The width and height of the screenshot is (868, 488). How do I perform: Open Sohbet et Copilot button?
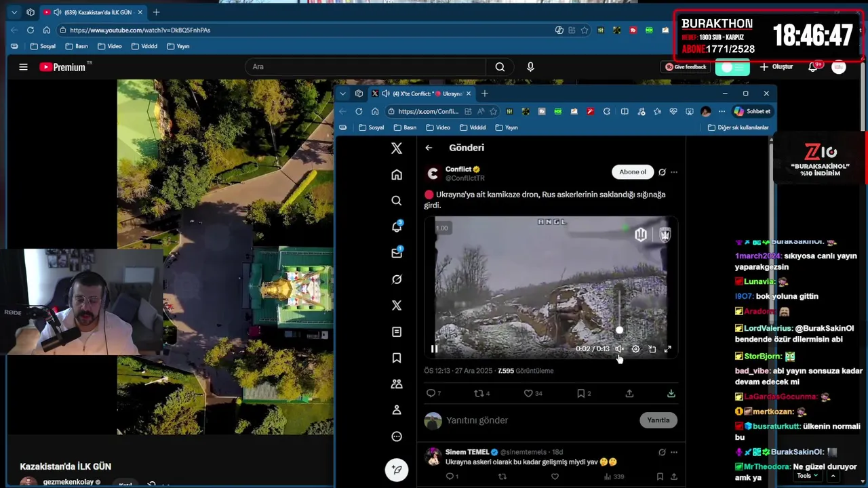point(753,111)
